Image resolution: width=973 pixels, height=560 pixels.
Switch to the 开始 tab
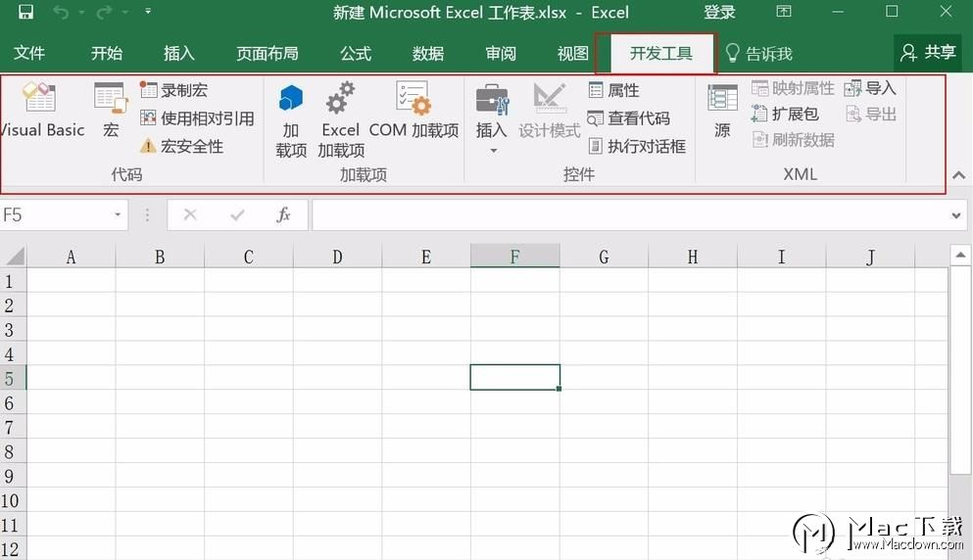pyautogui.click(x=107, y=53)
